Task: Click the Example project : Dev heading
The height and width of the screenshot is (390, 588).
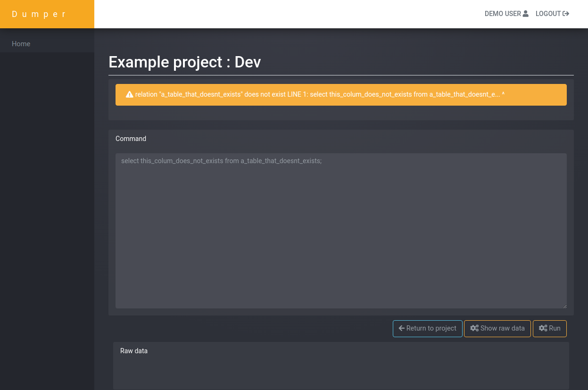Action: pos(185,62)
